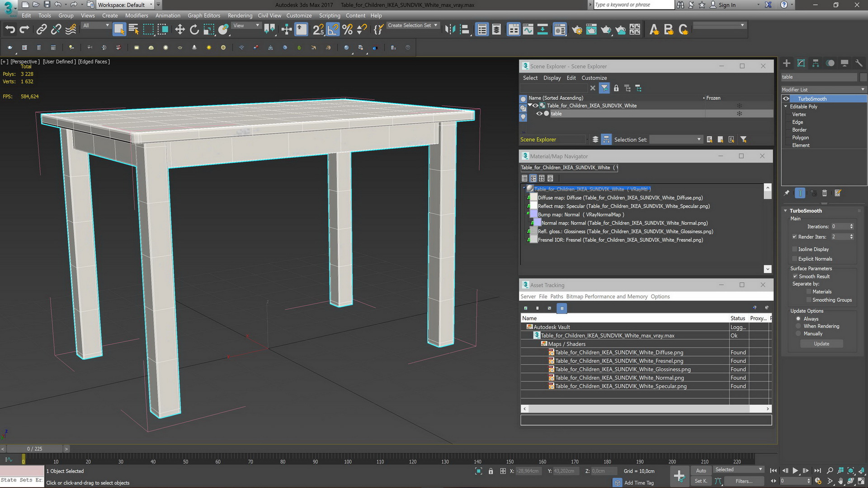Open Curve Editor from toolbar

528,30
